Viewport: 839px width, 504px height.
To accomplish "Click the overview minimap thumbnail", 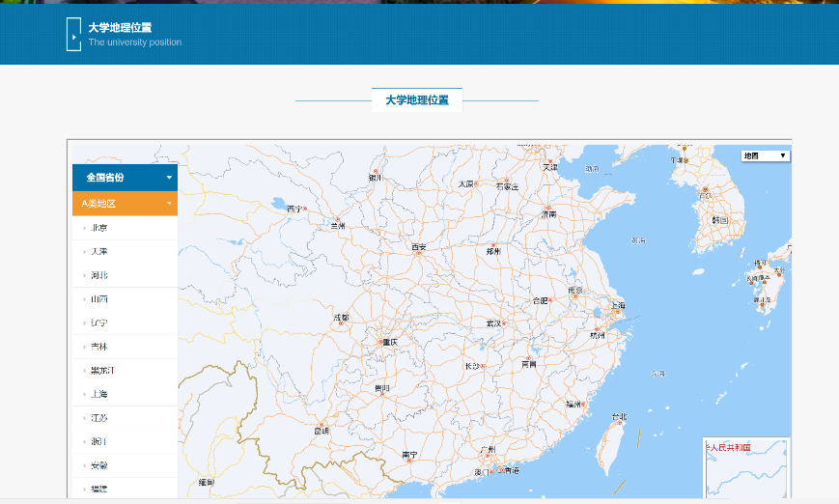I will click(x=745, y=469).
